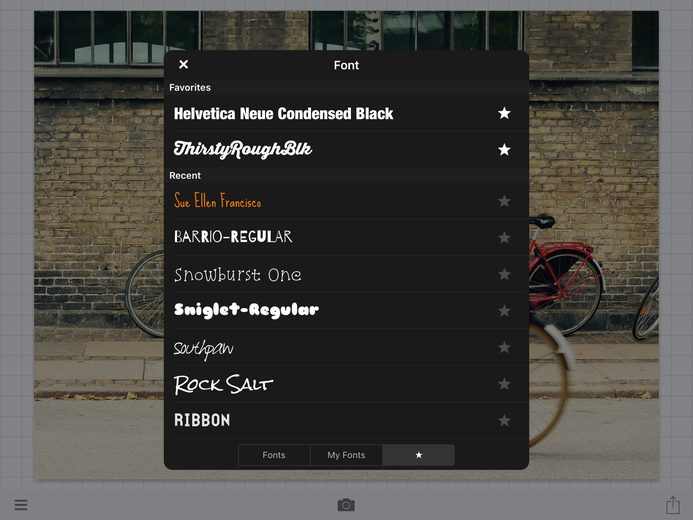The width and height of the screenshot is (693, 520).
Task: Switch to the Fonts tab
Action: (274, 455)
